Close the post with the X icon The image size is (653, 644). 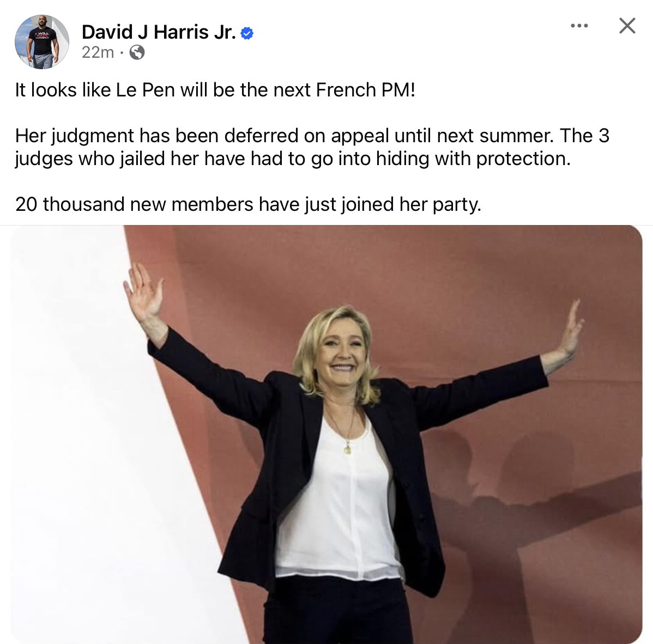click(x=627, y=26)
